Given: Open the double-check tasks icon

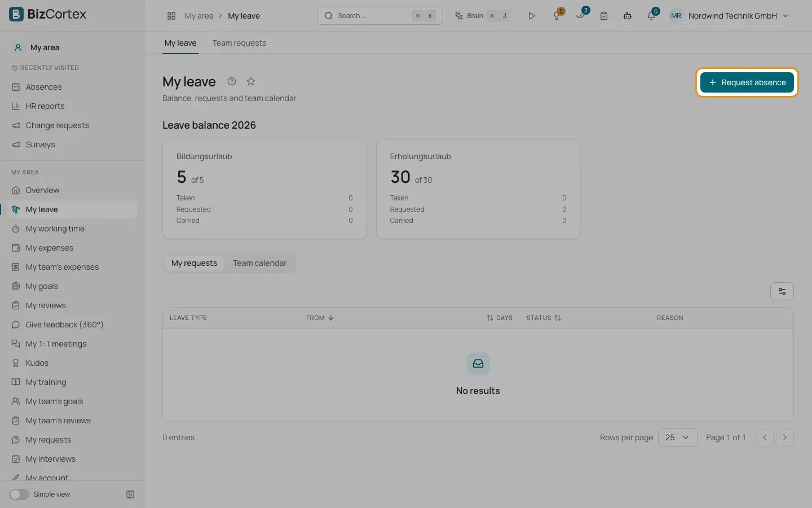Looking at the screenshot, I should point(580,16).
